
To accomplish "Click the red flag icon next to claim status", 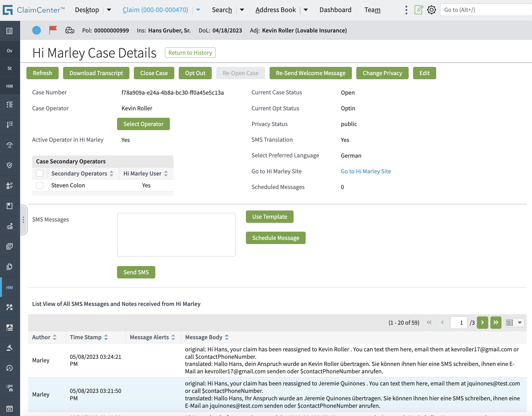I will point(53,30).
